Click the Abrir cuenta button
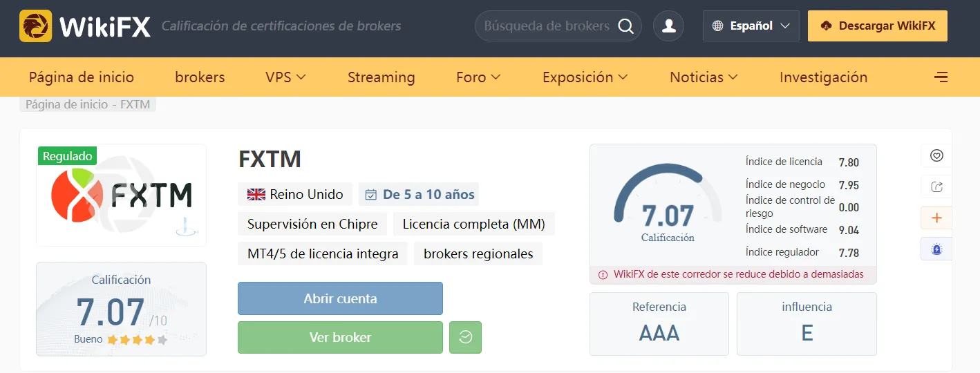980x373 pixels. coord(340,298)
